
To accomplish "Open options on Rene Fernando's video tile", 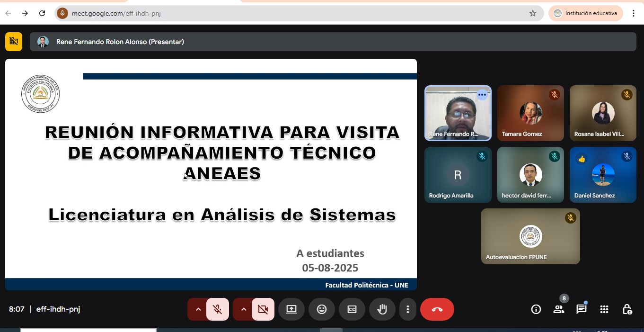I will [482, 95].
